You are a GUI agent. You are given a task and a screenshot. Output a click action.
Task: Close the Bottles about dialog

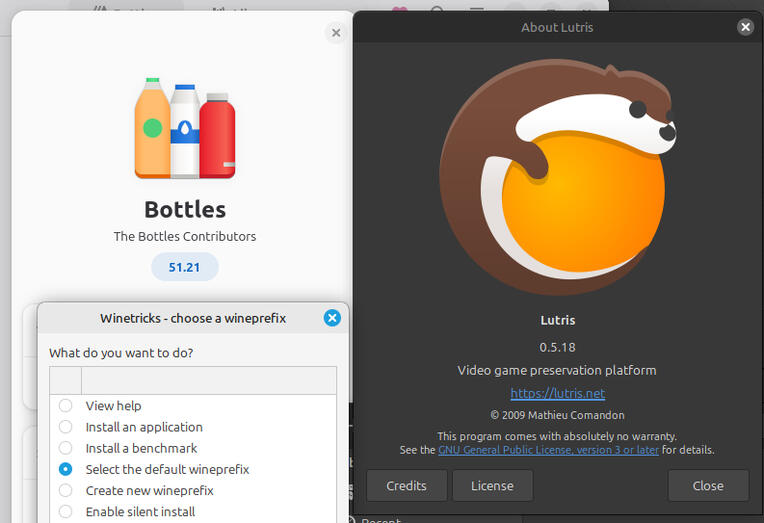[x=336, y=33]
